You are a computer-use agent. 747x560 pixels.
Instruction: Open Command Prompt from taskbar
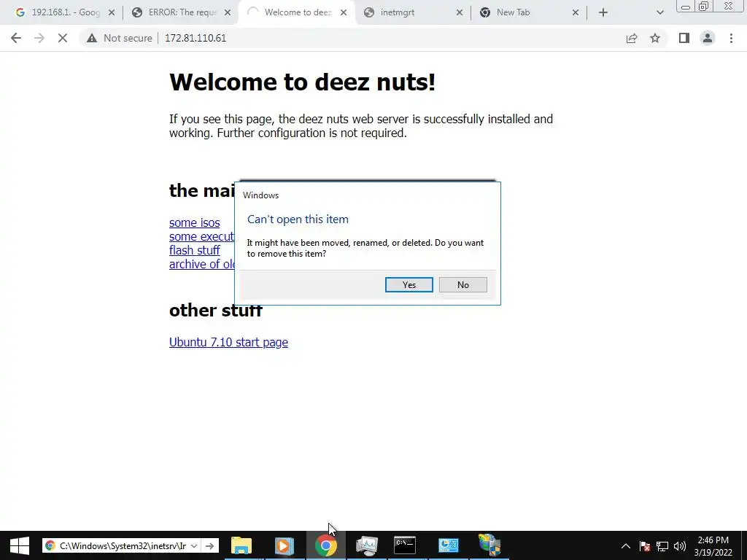pos(405,545)
